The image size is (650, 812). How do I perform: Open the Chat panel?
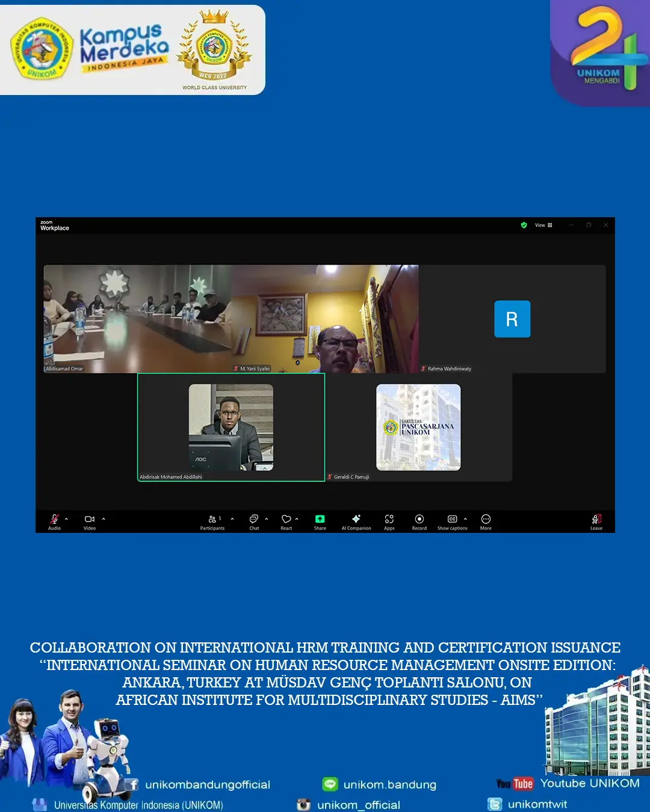254,520
